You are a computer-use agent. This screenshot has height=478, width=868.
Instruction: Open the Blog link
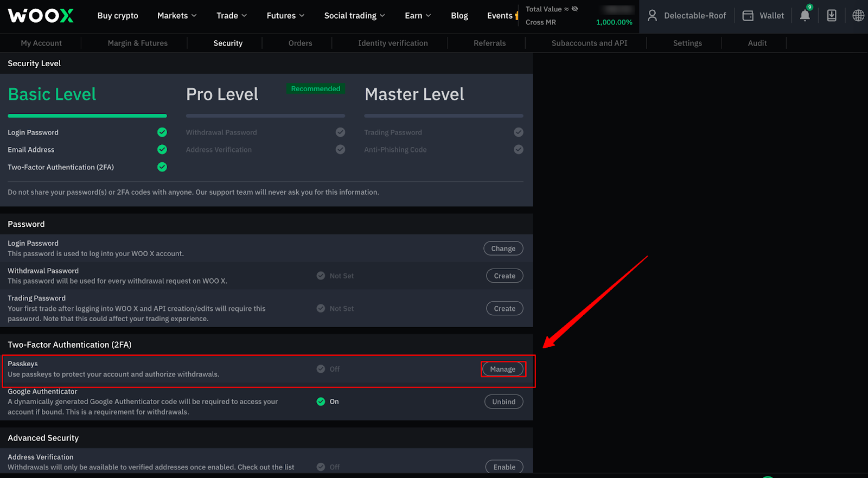pos(459,16)
